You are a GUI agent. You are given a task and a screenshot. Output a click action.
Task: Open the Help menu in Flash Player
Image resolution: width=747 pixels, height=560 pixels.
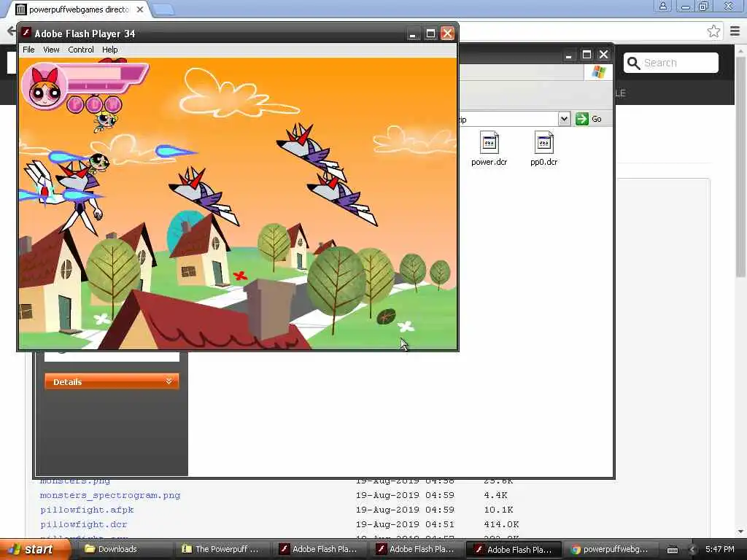click(109, 50)
